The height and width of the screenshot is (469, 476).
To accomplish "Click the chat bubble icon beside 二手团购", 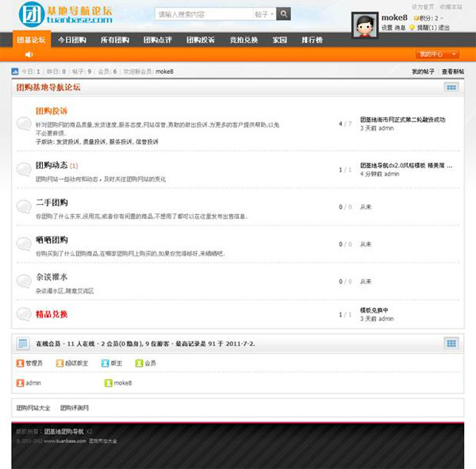I will [x=24, y=207].
